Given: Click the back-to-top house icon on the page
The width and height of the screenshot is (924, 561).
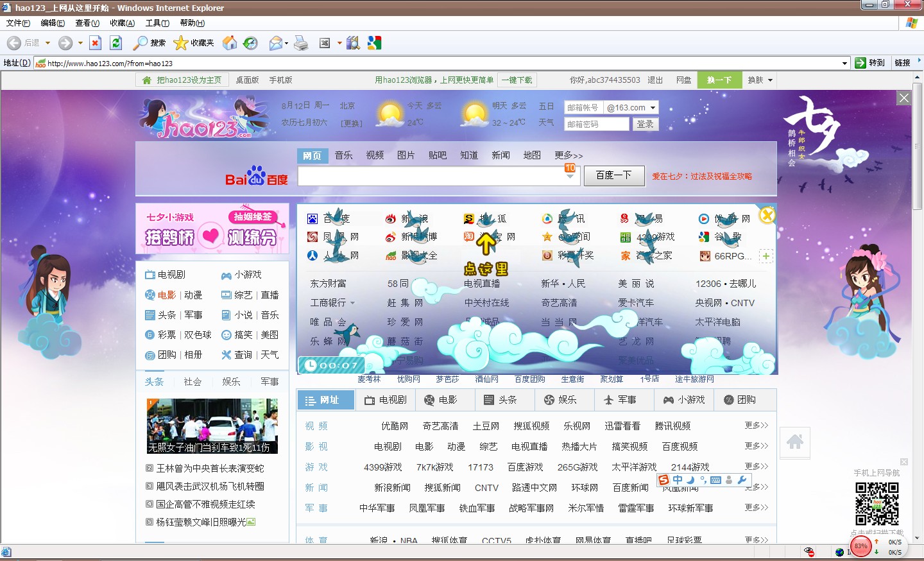Looking at the screenshot, I should click(795, 442).
